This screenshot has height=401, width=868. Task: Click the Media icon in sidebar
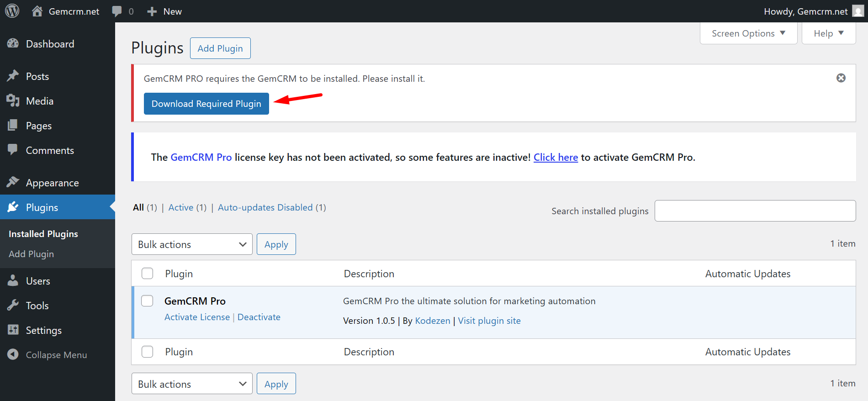(x=13, y=101)
